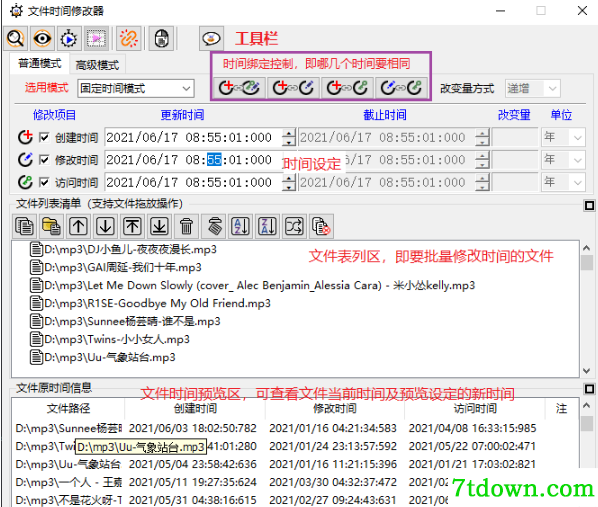Click the eye preview toolbar icon
This screenshot has width=598, height=507.
42,38
